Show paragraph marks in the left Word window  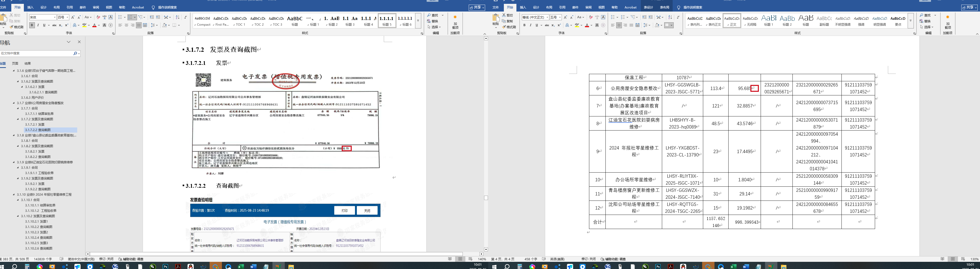[186, 17]
